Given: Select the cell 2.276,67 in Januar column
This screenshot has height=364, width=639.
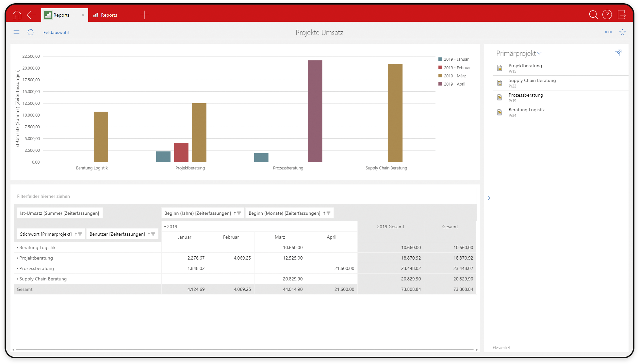Looking at the screenshot, I should [185, 258].
